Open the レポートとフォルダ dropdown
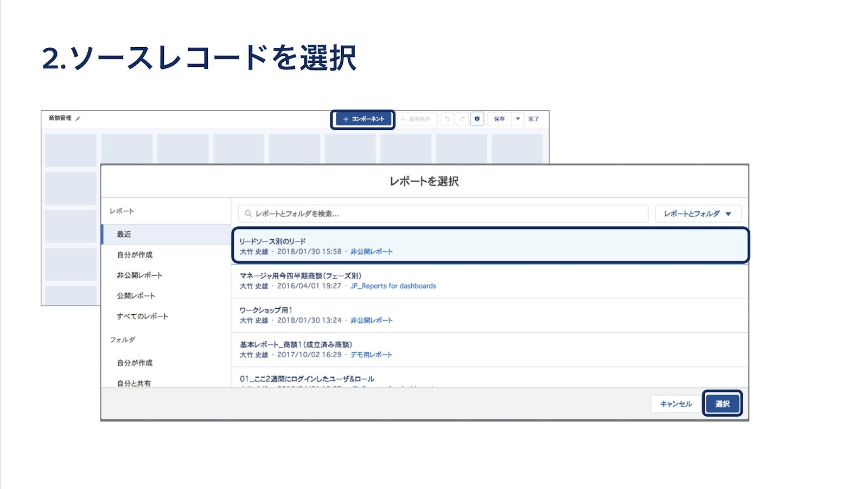 click(698, 214)
